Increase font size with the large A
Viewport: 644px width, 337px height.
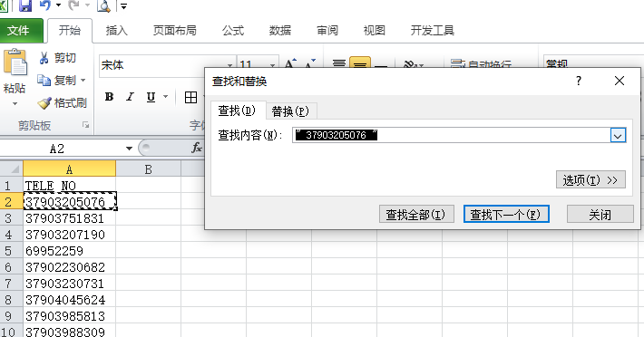tap(290, 63)
